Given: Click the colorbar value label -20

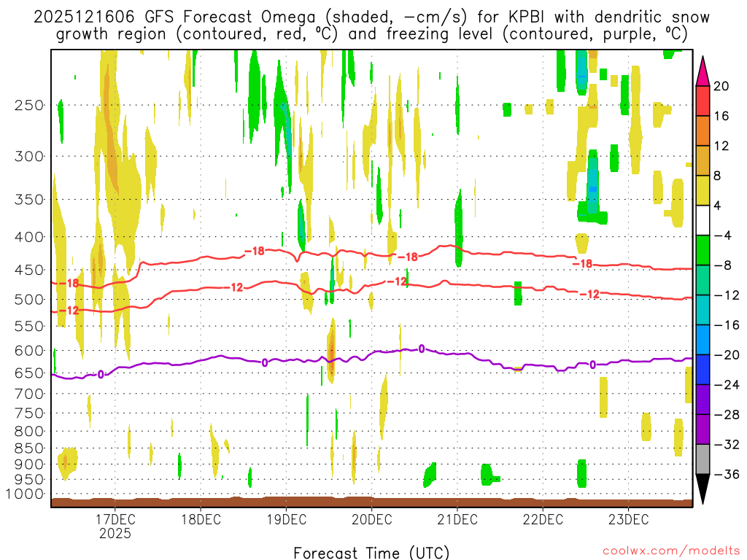Looking at the screenshot, I should point(727,355).
